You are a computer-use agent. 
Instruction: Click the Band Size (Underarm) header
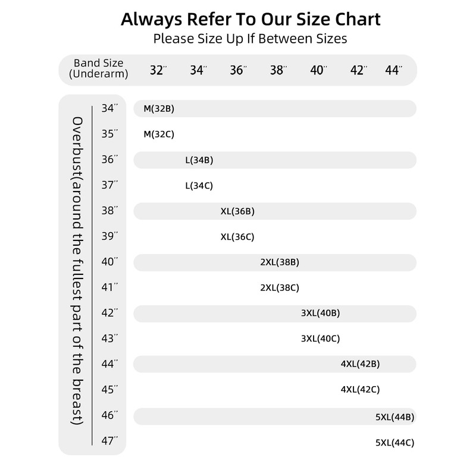[x=99, y=68]
